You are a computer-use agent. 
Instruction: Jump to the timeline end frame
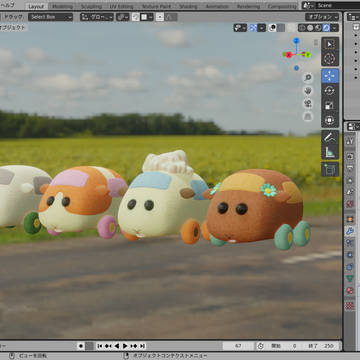pyautogui.click(x=142, y=346)
